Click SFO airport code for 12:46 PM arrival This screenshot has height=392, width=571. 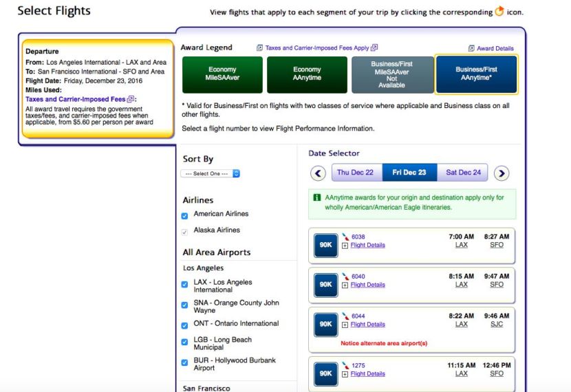pyautogui.click(x=497, y=374)
